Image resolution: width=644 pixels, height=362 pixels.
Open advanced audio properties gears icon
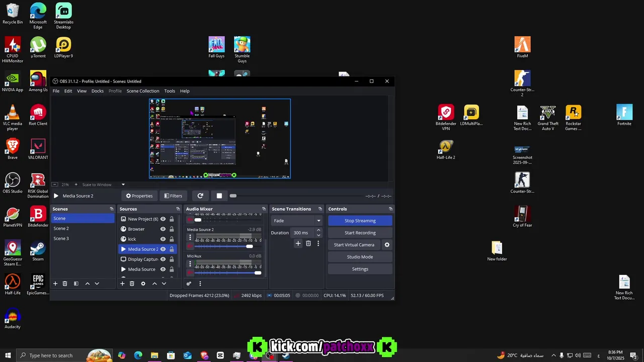(x=189, y=284)
